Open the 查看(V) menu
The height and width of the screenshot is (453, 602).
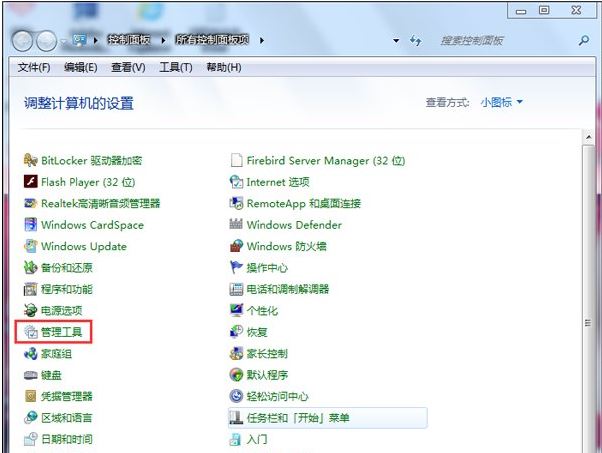pyautogui.click(x=128, y=68)
